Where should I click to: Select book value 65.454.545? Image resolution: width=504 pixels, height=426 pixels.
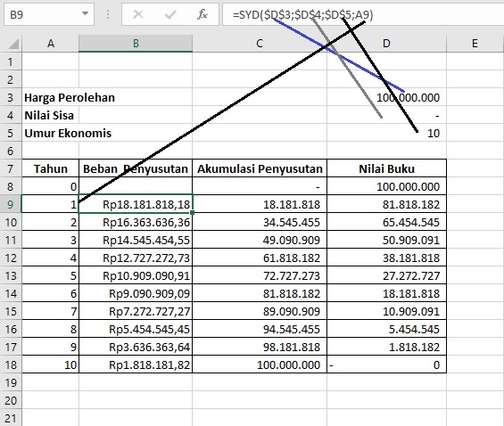(386, 222)
